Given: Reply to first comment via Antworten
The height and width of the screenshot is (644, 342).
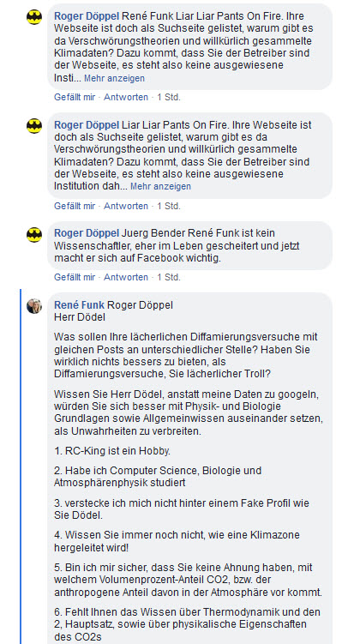Looking at the screenshot, I should pyautogui.click(x=126, y=98).
